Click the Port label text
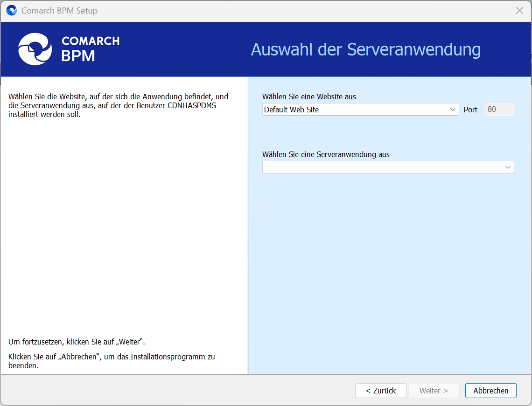This screenshot has width=532, height=406. tap(470, 110)
